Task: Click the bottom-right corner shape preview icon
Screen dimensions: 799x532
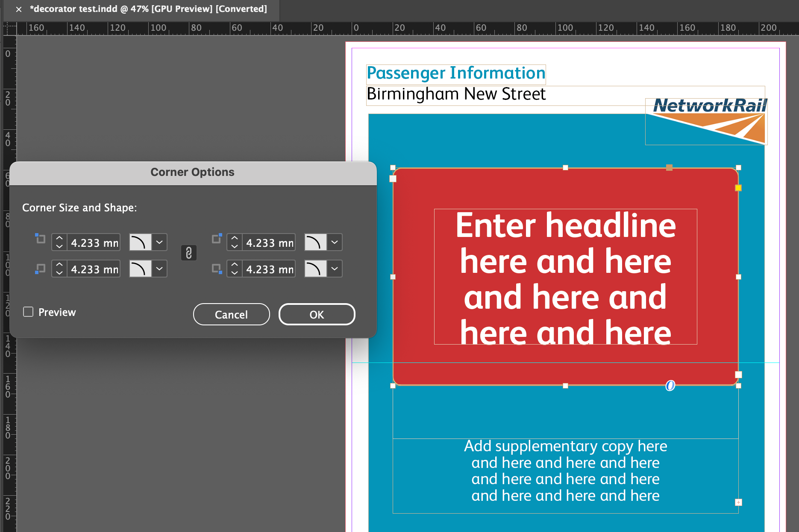Action: pyautogui.click(x=315, y=269)
